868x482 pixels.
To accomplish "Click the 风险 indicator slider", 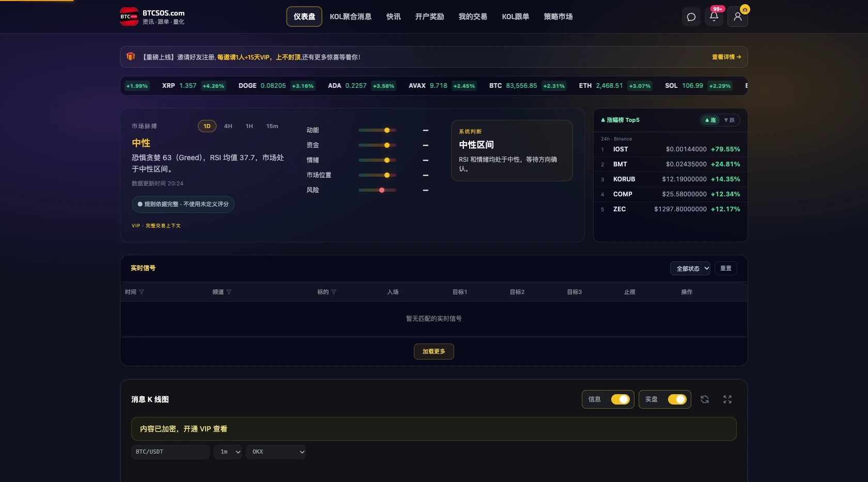I will [x=377, y=190].
